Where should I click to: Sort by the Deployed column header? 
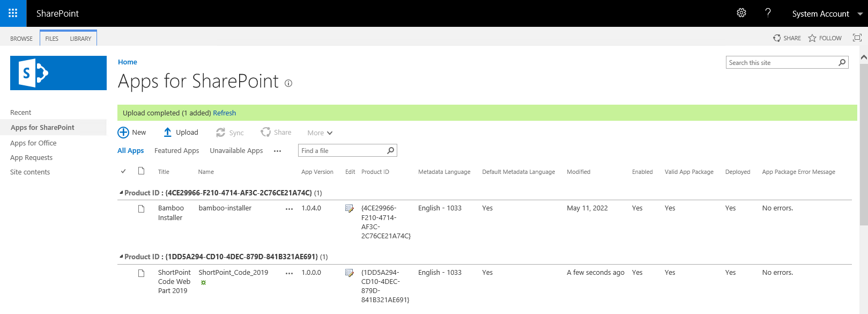(x=738, y=172)
